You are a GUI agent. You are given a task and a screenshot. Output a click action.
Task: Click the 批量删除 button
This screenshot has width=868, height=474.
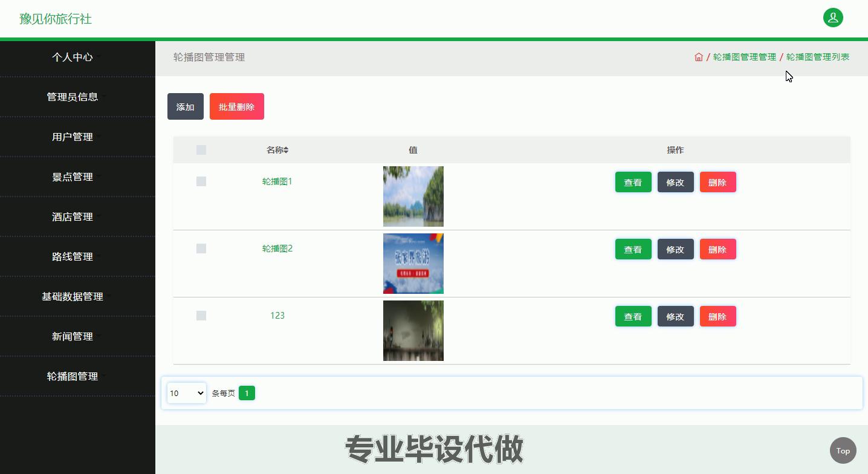(x=237, y=106)
